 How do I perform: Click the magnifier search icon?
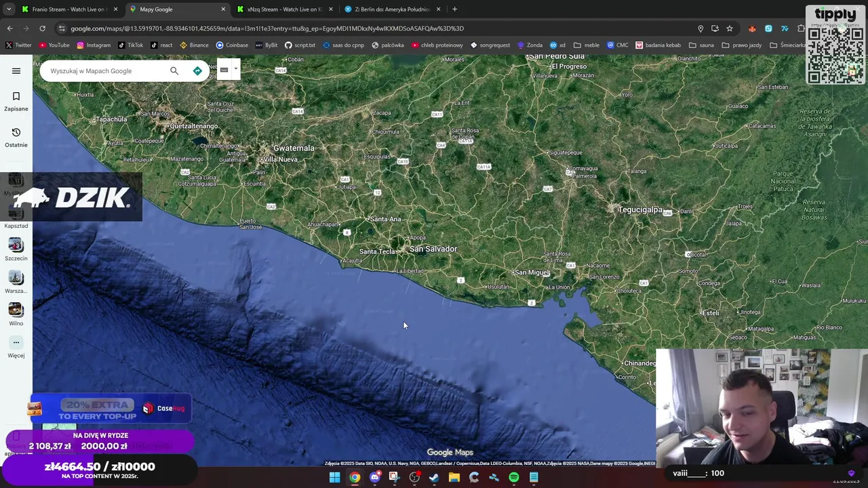pos(174,70)
